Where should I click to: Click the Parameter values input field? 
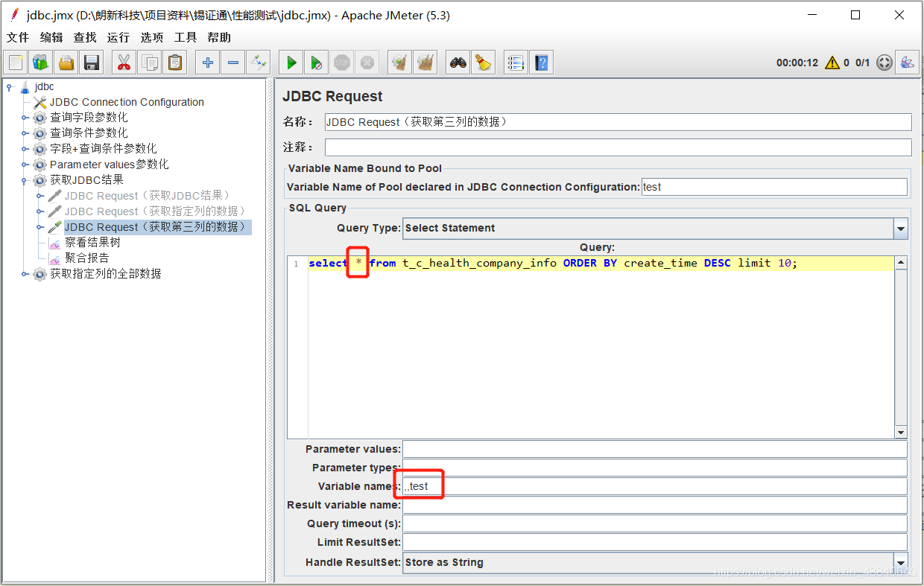pyautogui.click(x=655, y=449)
